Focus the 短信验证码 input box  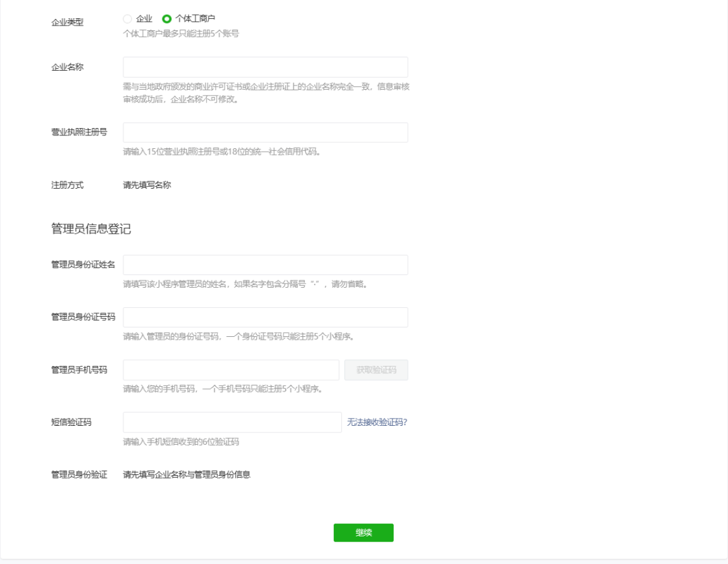coord(231,422)
